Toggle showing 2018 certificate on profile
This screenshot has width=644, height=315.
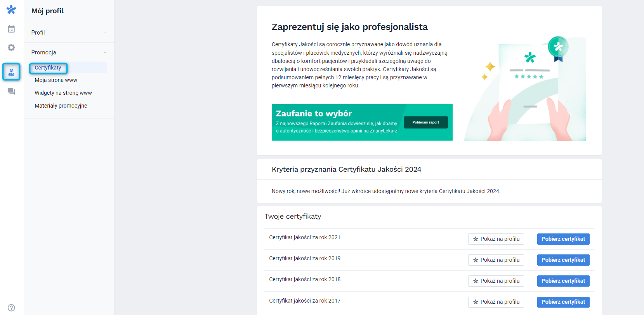click(496, 281)
